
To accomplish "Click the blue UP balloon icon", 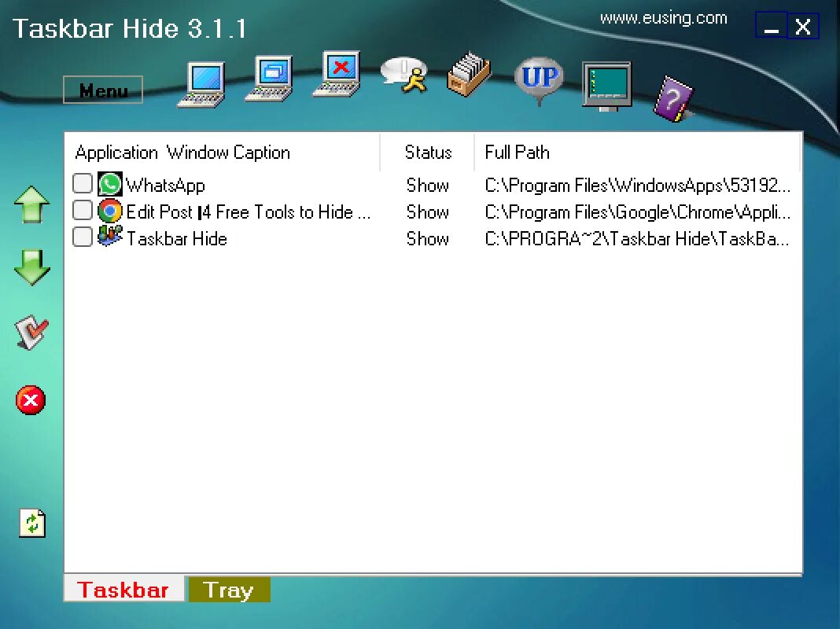I will (540, 81).
